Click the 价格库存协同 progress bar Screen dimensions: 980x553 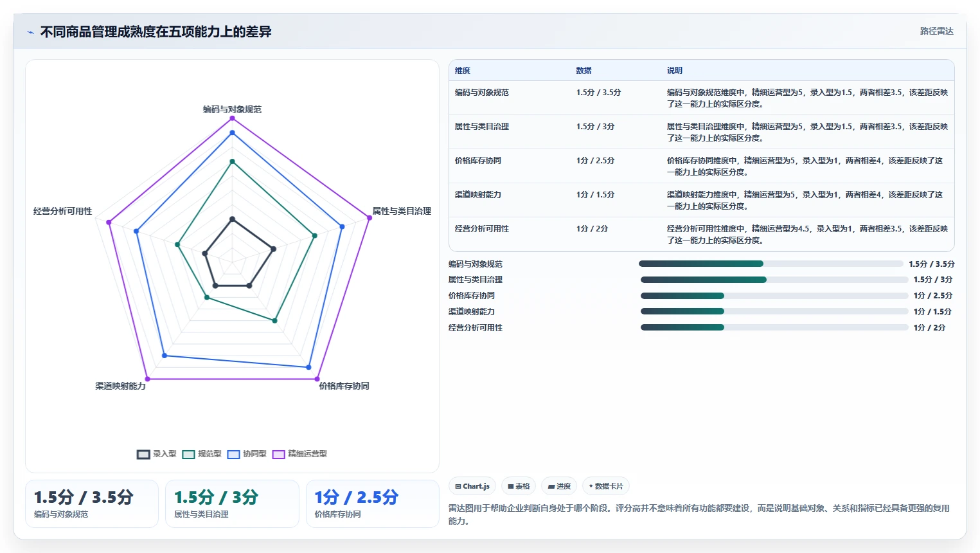774,296
